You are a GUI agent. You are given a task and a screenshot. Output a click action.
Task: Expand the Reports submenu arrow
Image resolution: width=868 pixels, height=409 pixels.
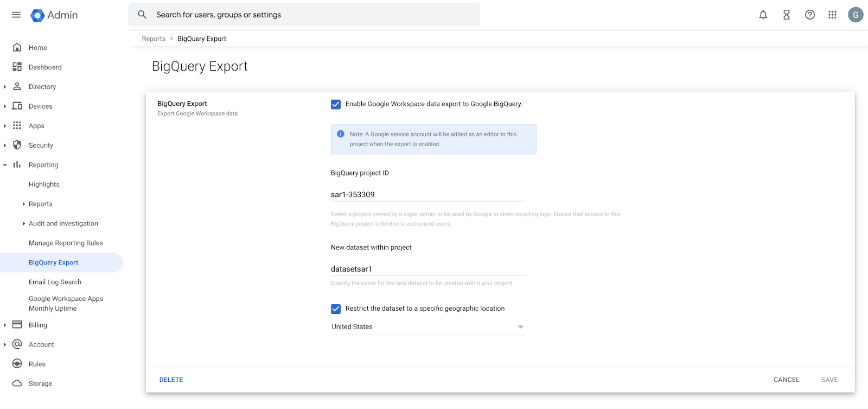pos(24,204)
